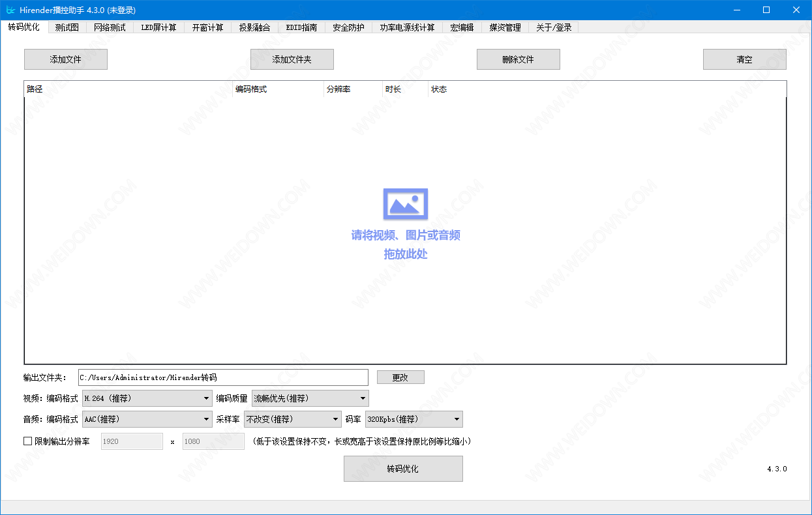The height and width of the screenshot is (515, 812).
Task: Open the EDID指南 tab
Action: (x=301, y=27)
